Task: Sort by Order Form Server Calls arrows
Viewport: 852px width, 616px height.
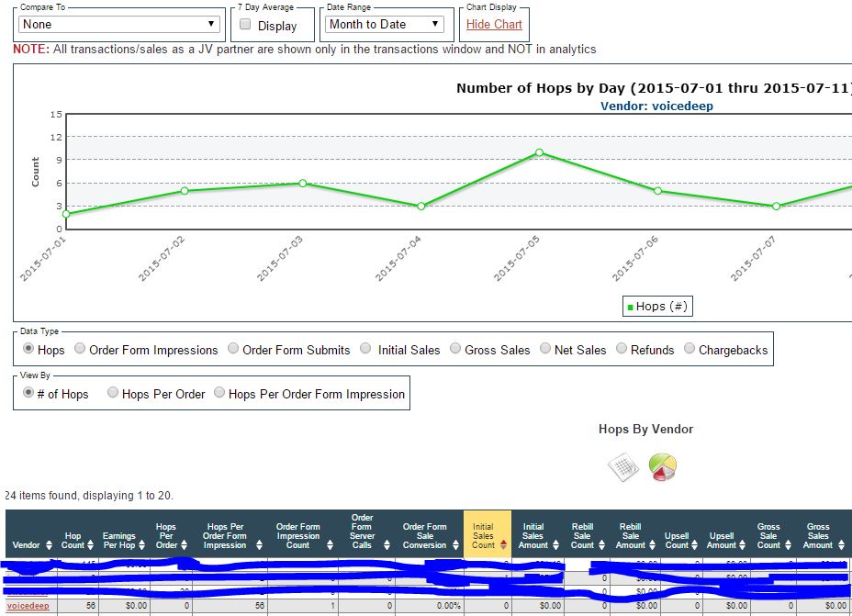Action: pos(387,544)
